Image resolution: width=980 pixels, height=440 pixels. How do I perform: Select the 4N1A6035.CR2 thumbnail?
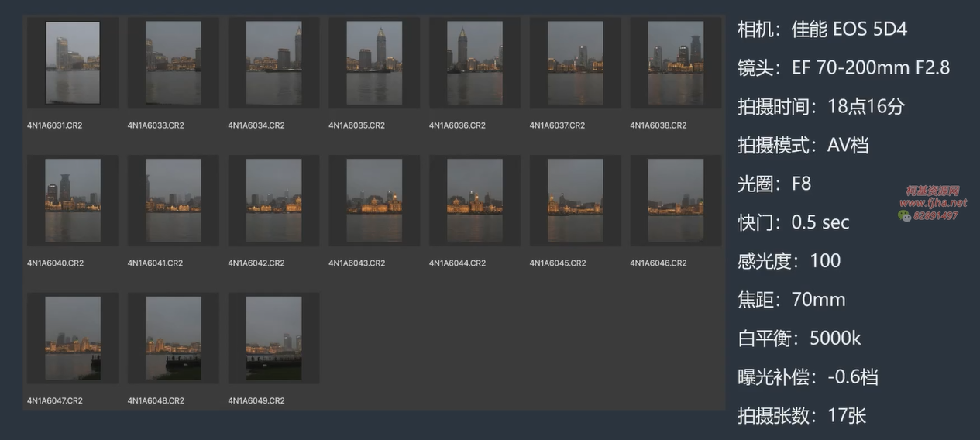(374, 63)
